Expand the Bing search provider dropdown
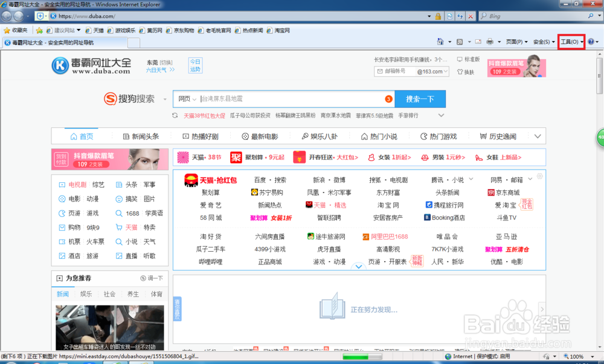The height and width of the screenshot is (364, 604). [600, 16]
